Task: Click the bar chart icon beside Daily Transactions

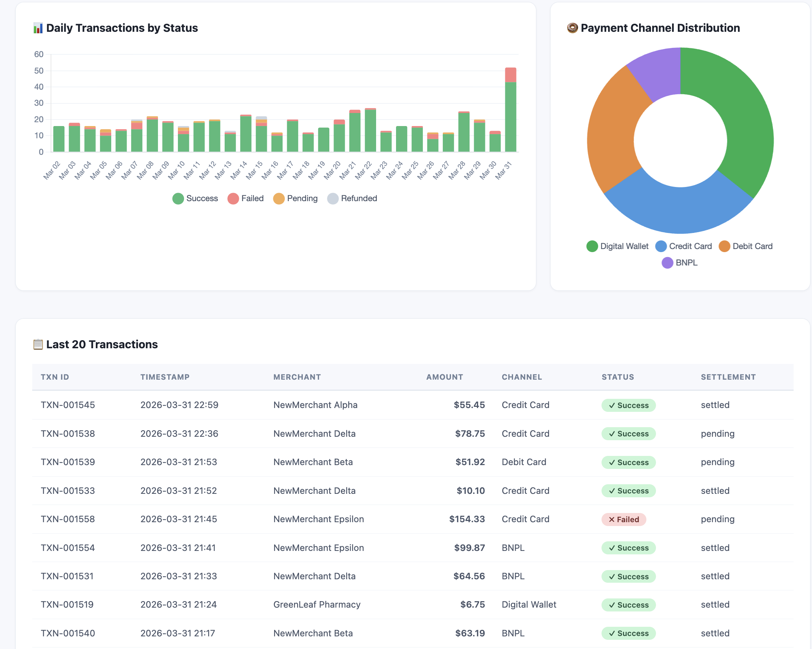Action: [x=38, y=27]
